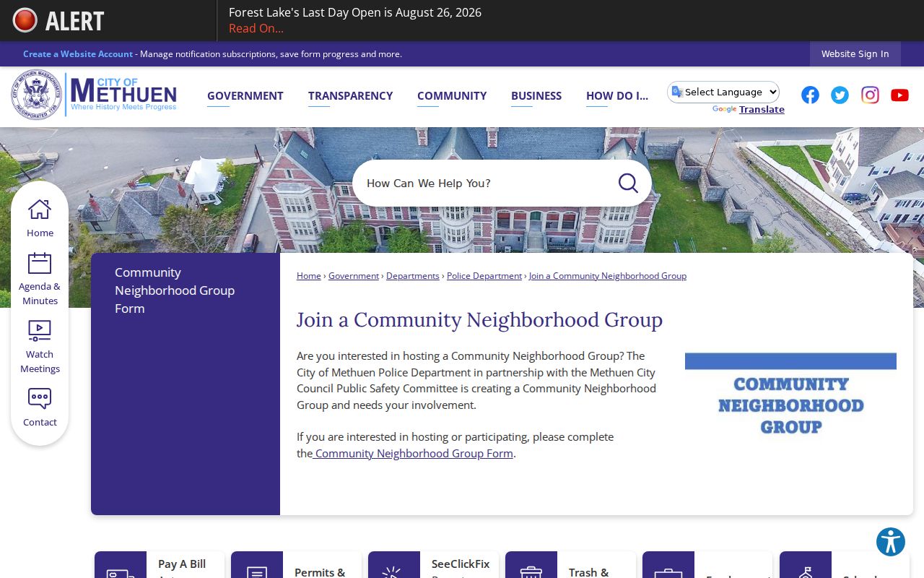Open the Pay A Bill quick link

[160, 565]
